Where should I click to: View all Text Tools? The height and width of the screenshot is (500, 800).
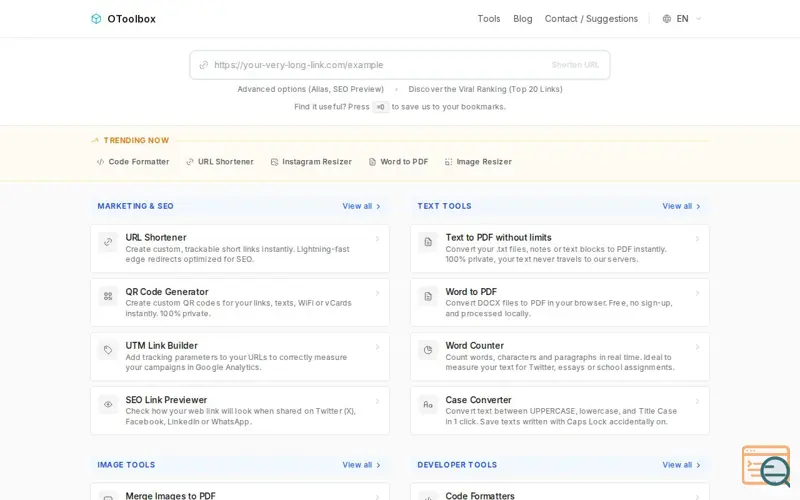coord(681,206)
